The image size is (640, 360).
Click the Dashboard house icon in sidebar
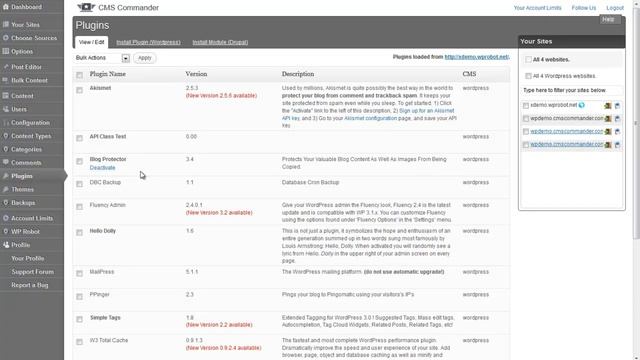pyautogui.click(x=6, y=7)
